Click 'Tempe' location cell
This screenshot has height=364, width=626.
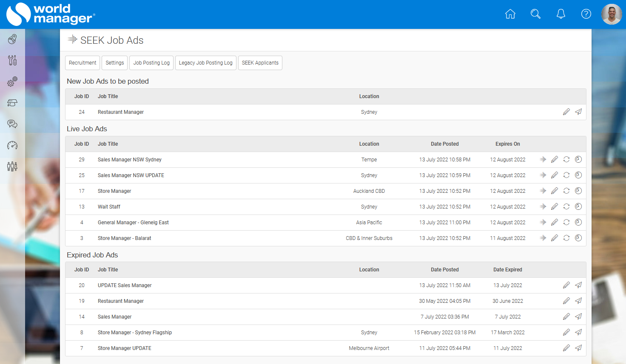(x=369, y=160)
